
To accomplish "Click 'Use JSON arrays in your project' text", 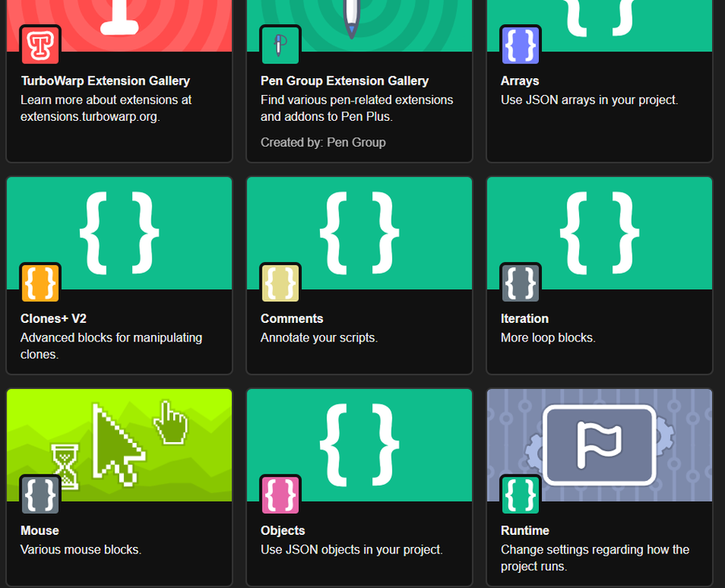I will [x=589, y=100].
